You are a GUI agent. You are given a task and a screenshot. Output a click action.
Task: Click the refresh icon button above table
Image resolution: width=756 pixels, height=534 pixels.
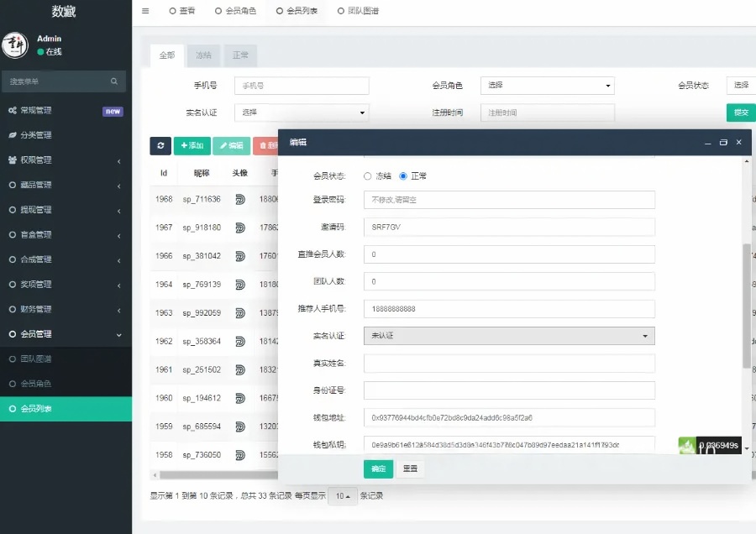pos(160,145)
